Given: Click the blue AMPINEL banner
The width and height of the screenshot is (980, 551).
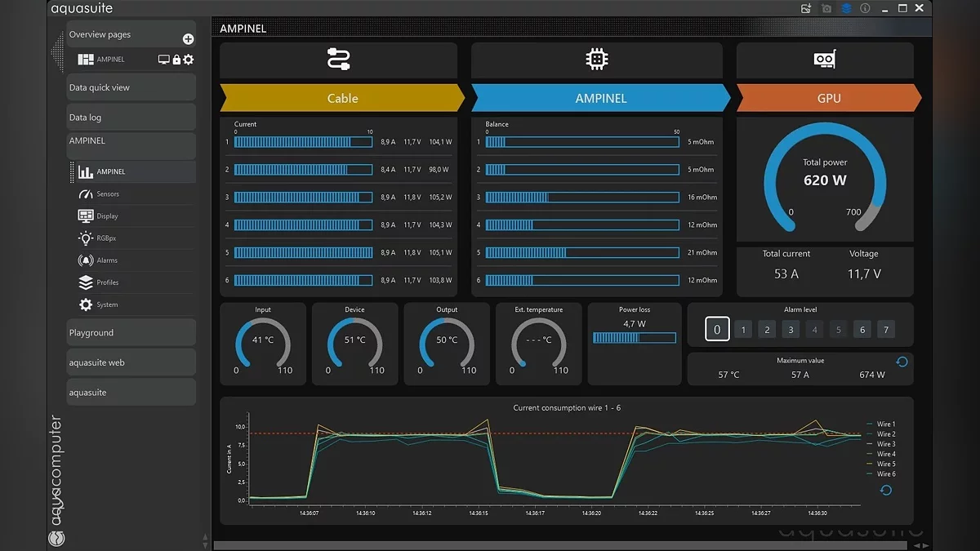Looking at the screenshot, I should coord(600,98).
